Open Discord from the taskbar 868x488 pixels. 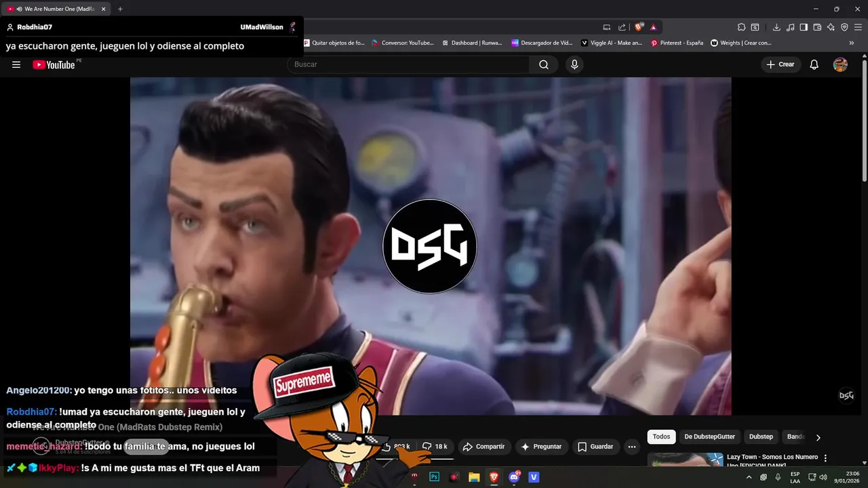point(514,477)
